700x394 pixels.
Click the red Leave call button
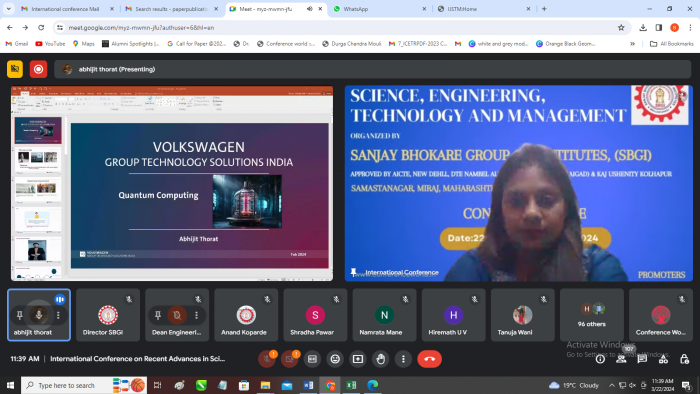point(429,359)
